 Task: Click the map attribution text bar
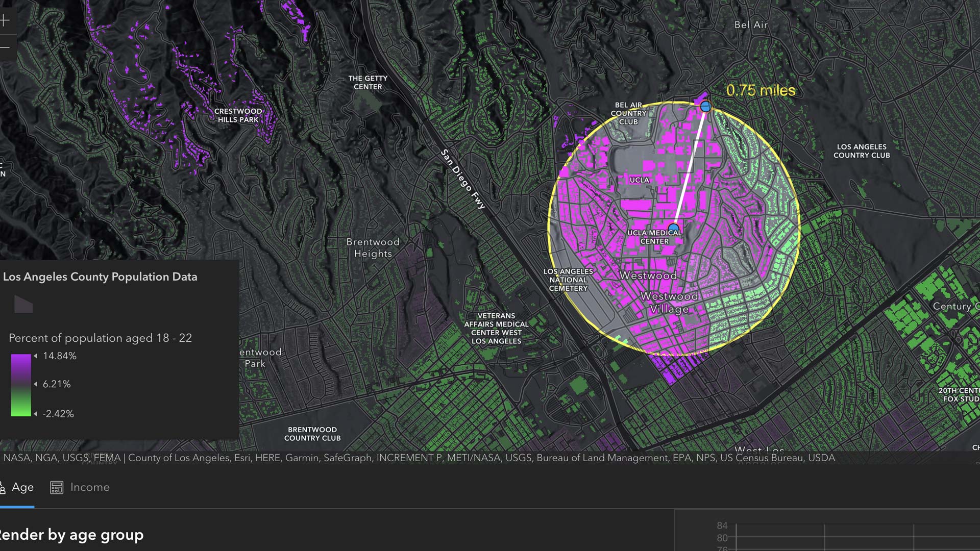(x=419, y=458)
